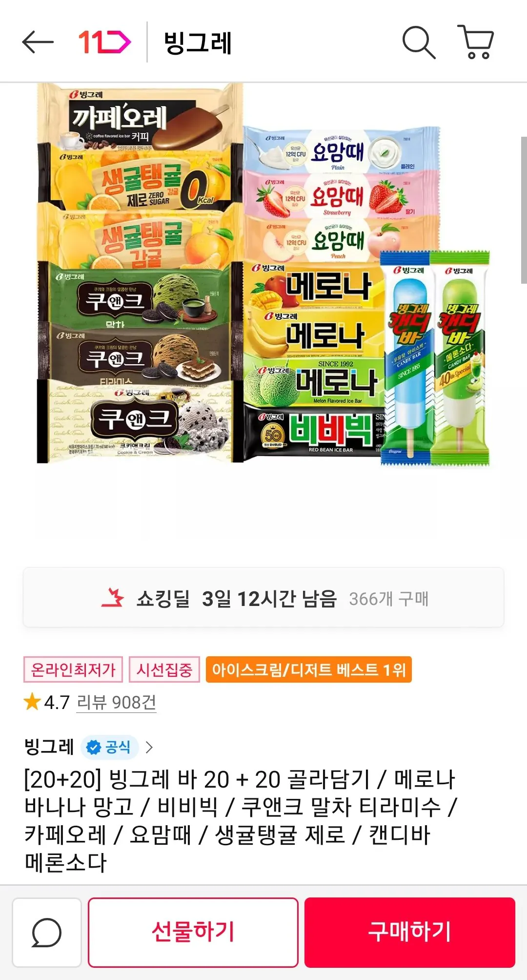Select the 온라인최저가 tag
Image resolution: width=527 pixels, height=980 pixels.
pyautogui.click(x=73, y=669)
